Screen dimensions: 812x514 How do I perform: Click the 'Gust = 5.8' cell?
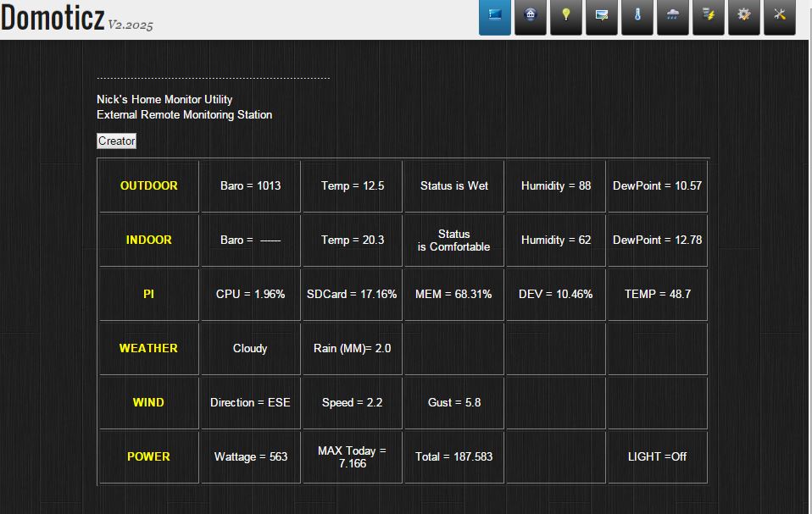454,403
